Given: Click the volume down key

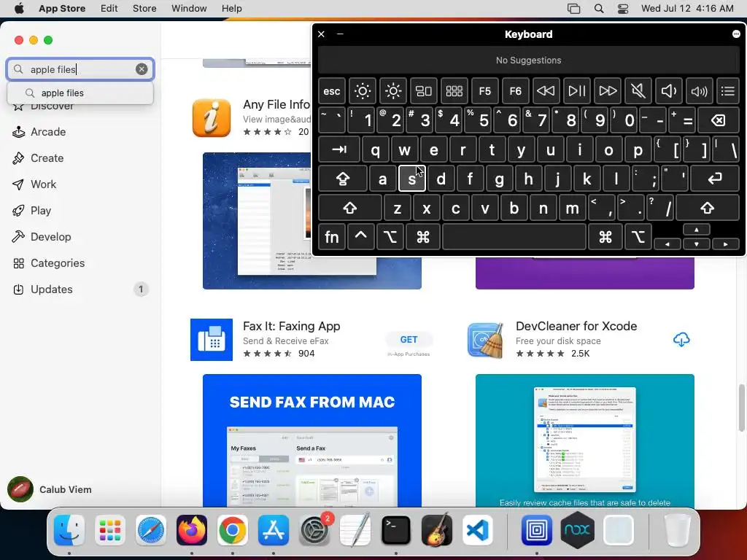Looking at the screenshot, I should click(668, 91).
